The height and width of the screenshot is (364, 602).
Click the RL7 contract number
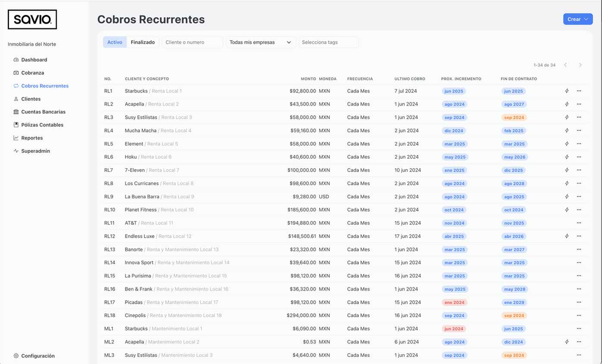click(109, 170)
